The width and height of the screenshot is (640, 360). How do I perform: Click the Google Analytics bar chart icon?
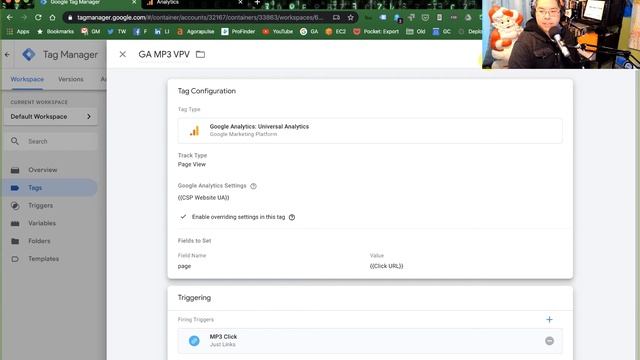(x=195, y=131)
